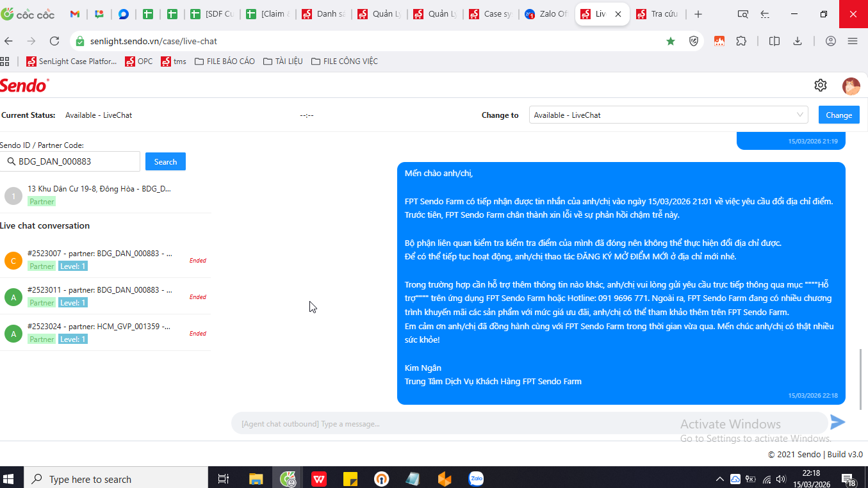Click the Change status button
The image size is (868, 488).
(x=839, y=115)
